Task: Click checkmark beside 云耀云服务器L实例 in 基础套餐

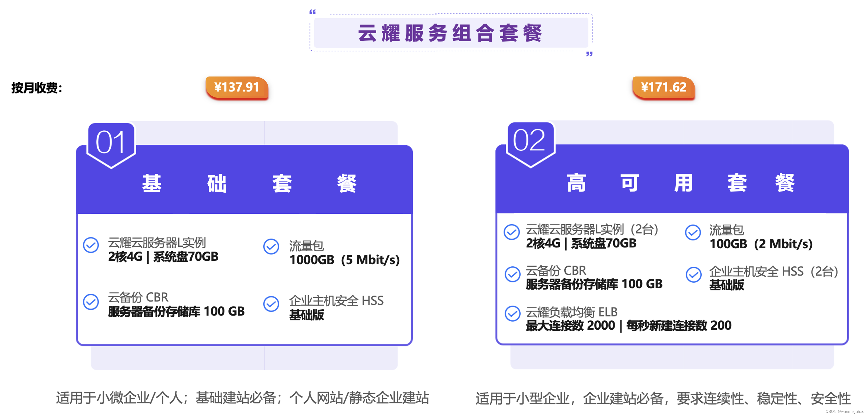Action: 91,245
